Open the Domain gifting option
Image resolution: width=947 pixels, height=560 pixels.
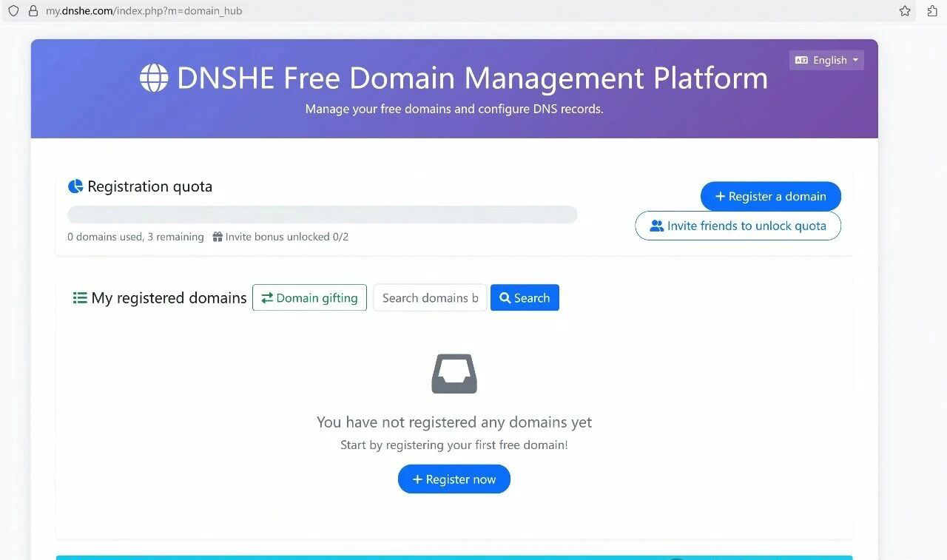[x=309, y=297]
